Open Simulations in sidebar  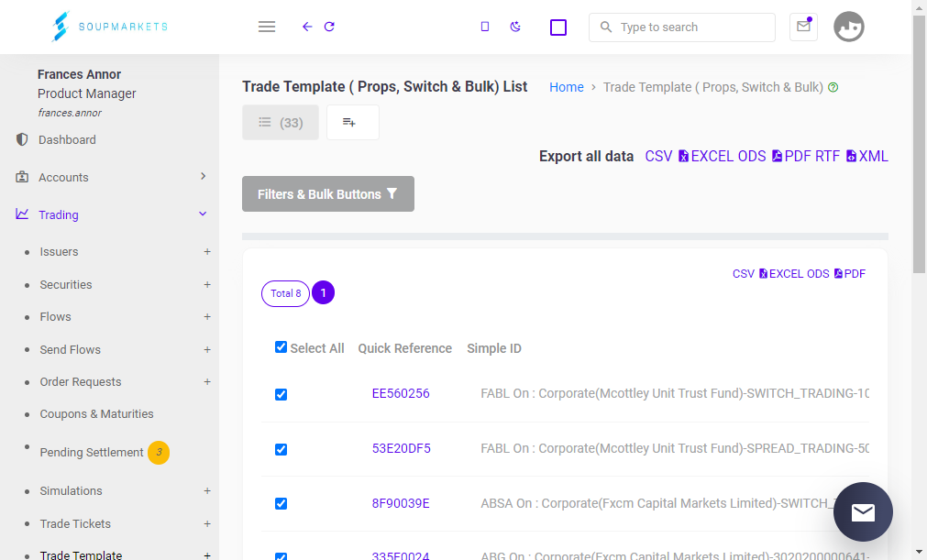click(71, 491)
